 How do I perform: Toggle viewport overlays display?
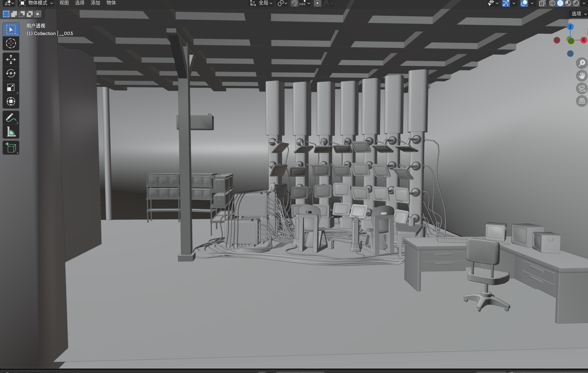point(524,3)
